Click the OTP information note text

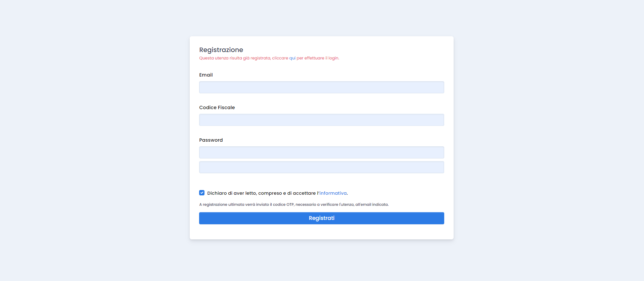[x=294, y=204]
